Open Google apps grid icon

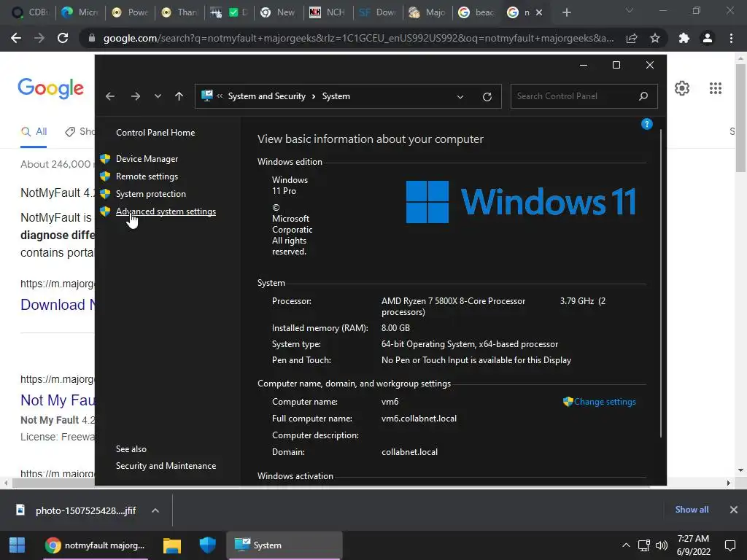pos(715,88)
